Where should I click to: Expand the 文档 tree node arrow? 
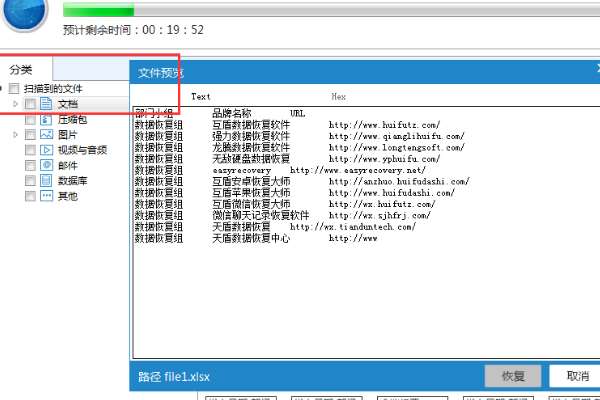(x=15, y=104)
